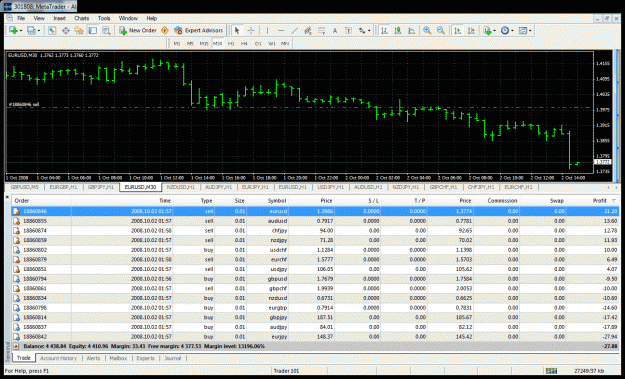Open MetaEditor icon next to New Order
This screenshot has width=625, height=379.
[165, 30]
